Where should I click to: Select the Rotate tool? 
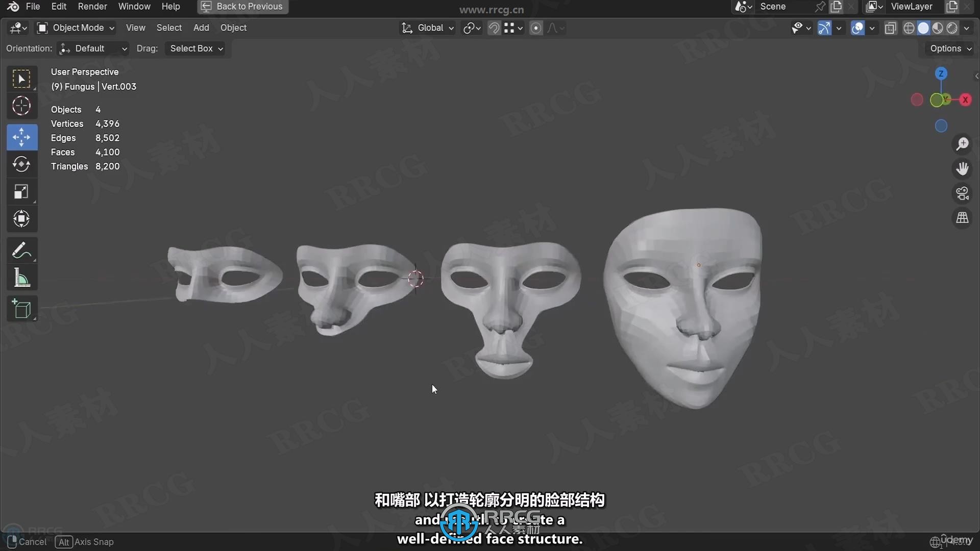[21, 164]
